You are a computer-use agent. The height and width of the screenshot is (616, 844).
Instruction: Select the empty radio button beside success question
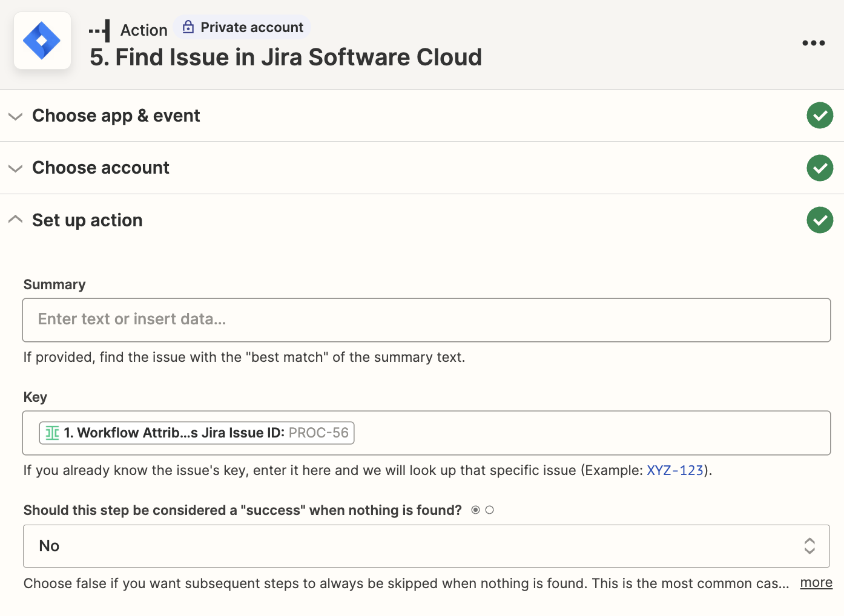tap(489, 510)
